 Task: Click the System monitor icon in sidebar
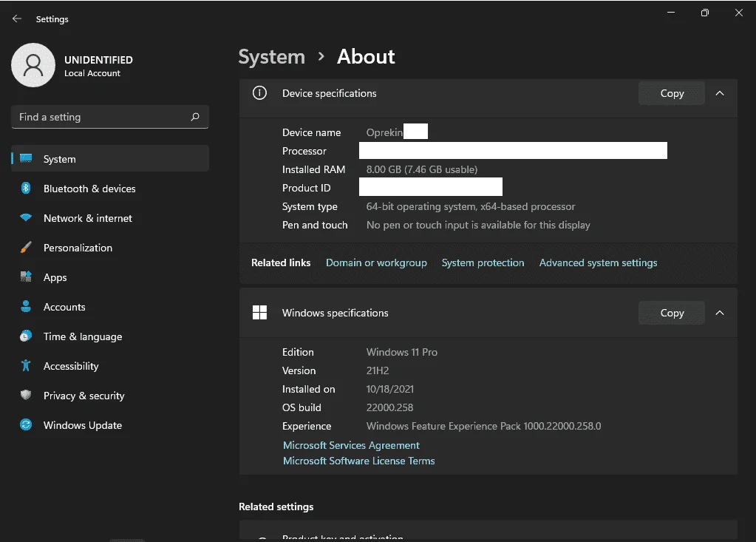click(x=26, y=158)
